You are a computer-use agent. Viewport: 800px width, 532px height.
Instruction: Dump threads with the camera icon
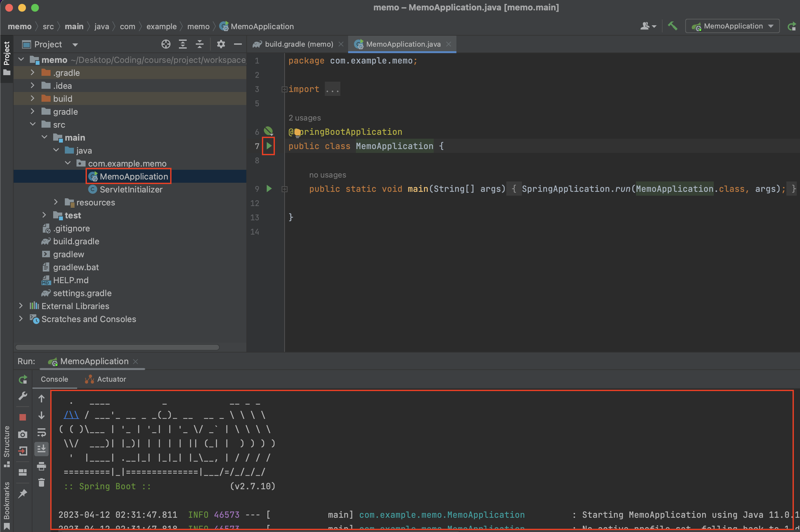tap(23, 434)
